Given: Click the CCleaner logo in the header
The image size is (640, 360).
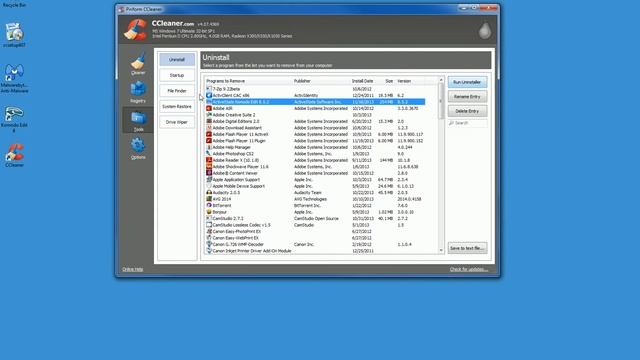Looking at the screenshot, I should [x=136, y=30].
